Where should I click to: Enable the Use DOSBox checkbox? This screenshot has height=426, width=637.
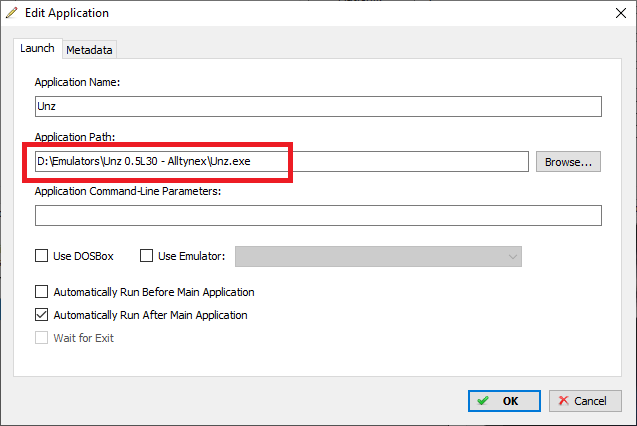coord(41,256)
